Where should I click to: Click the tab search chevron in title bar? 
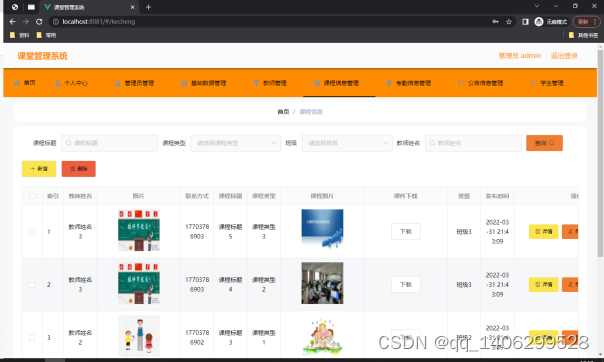point(537,6)
